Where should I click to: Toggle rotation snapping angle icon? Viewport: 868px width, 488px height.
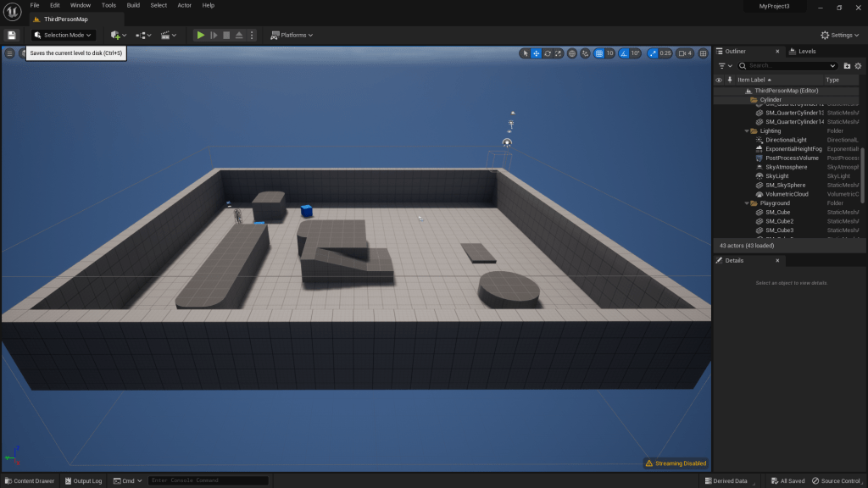[x=625, y=53]
